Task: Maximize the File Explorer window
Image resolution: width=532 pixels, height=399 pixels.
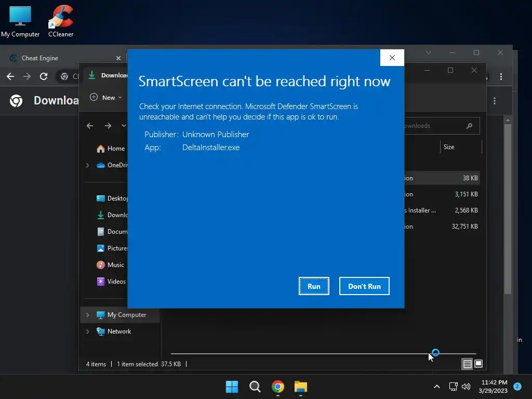Action: (450, 70)
